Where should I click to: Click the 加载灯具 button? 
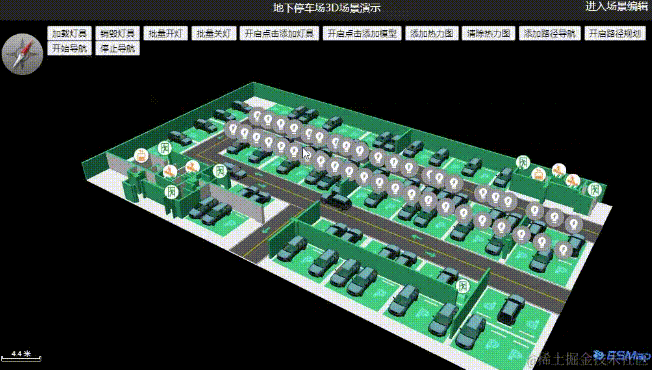[x=69, y=33]
